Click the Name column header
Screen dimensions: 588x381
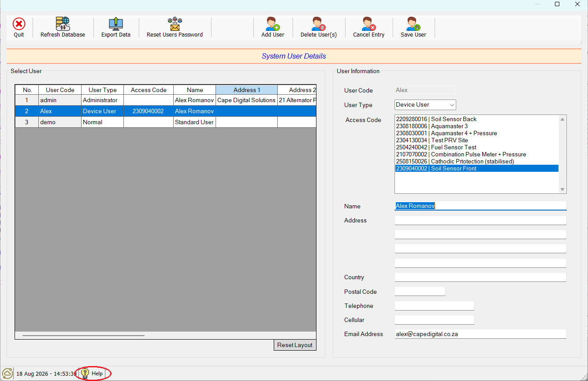tap(195, 90)
